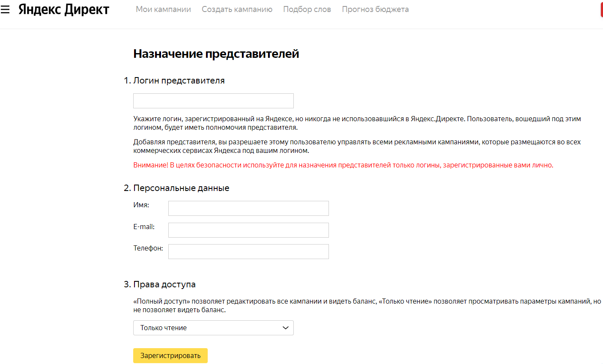
Task: Click into the Имя text field
Action: point(248,209)
